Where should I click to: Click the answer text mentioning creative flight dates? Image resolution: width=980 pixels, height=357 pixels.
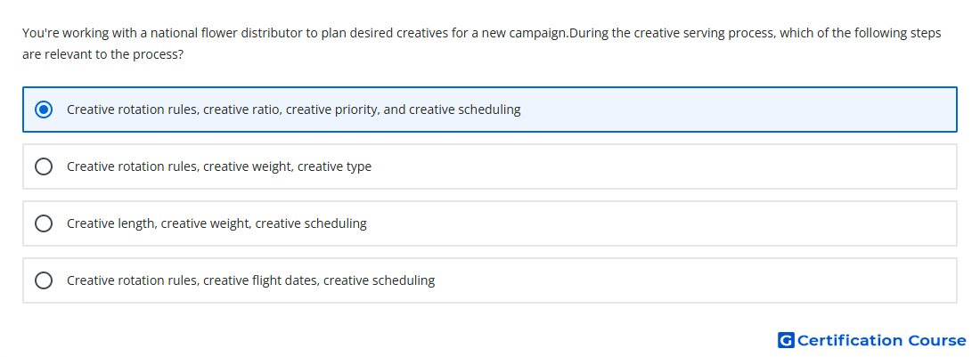[250, 280]
